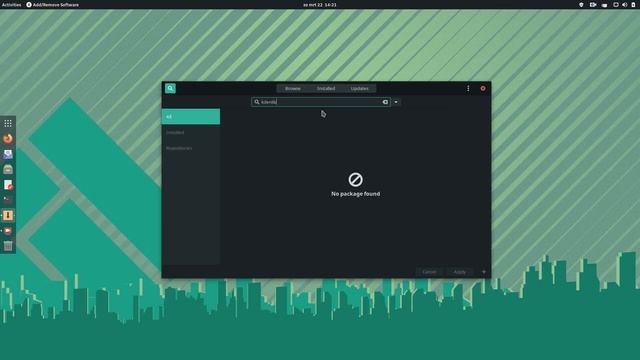Select the Repositories filter in sidebar
The height and width of the screenshot is (360, 640).
point(191,148)
